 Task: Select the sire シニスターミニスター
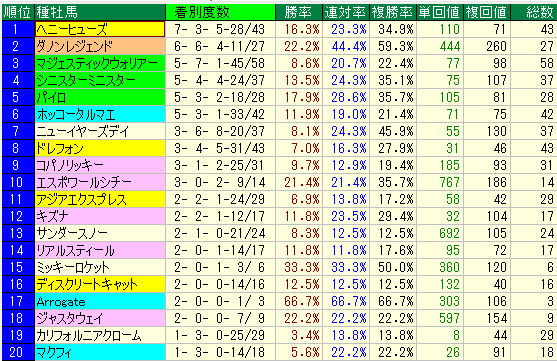(100, 80)
